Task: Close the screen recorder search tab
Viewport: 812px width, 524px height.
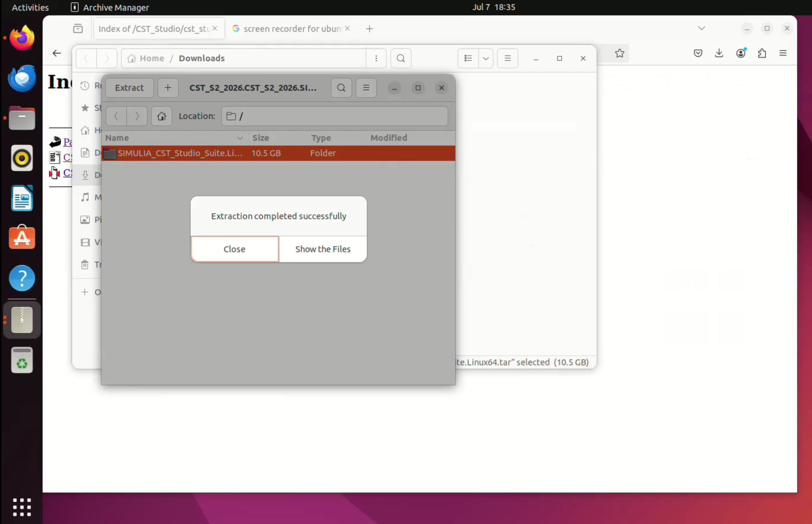Action: pyautogui.click(x=347, y=29)
